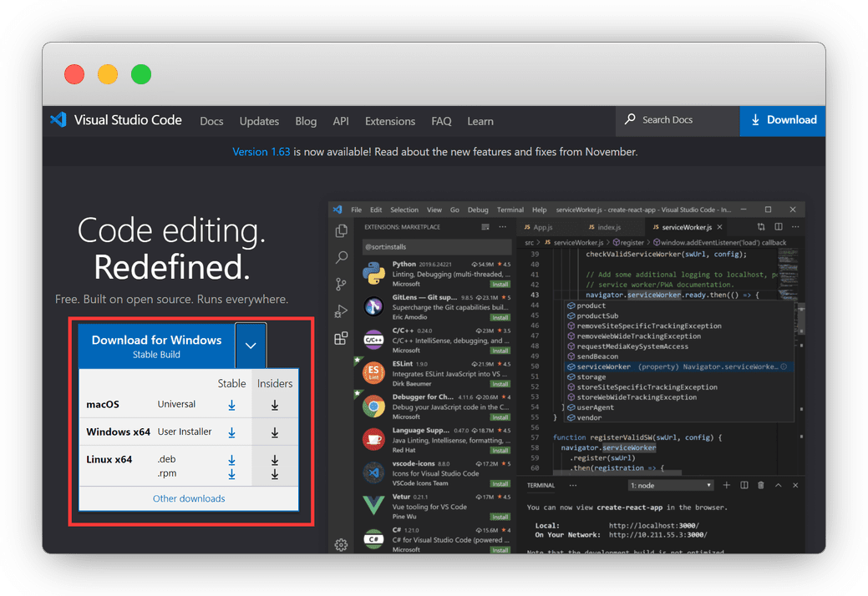The image size is (868, 596).
Task: Select the 'userAgent' autocomplete suggestion
Action: tap(678, 407)
